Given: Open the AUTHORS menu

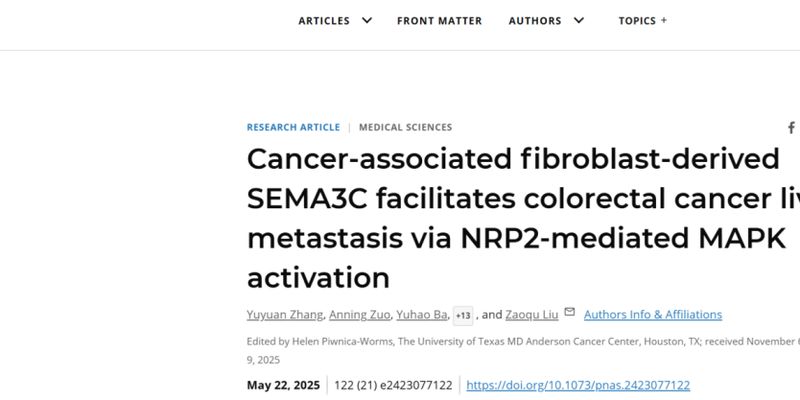Looking at the screenshot, I should pyautogui.click(x=535, y=21).
